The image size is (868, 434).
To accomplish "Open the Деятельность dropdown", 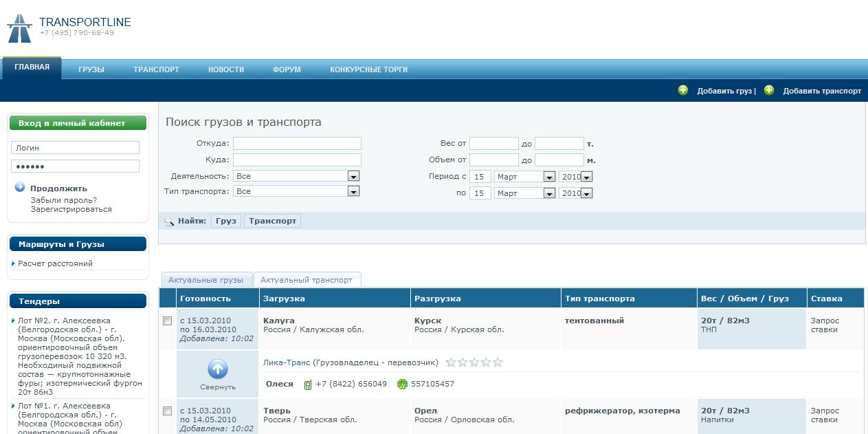I will coord(353,175).
